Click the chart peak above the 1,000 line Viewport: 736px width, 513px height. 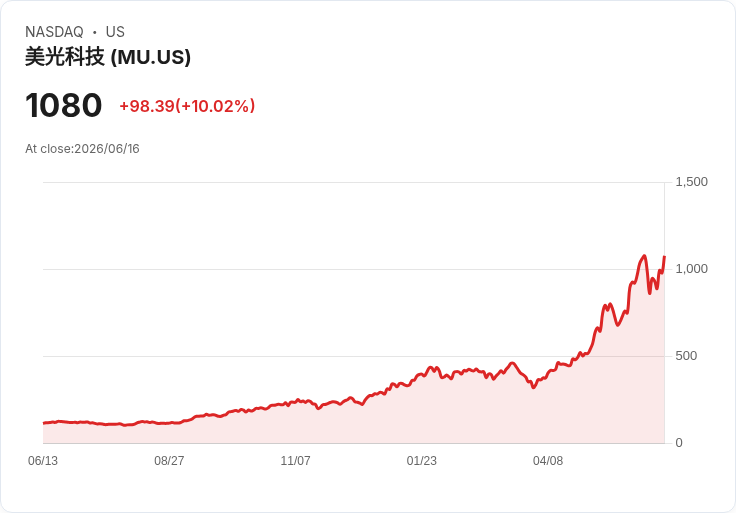pos(644,256)
